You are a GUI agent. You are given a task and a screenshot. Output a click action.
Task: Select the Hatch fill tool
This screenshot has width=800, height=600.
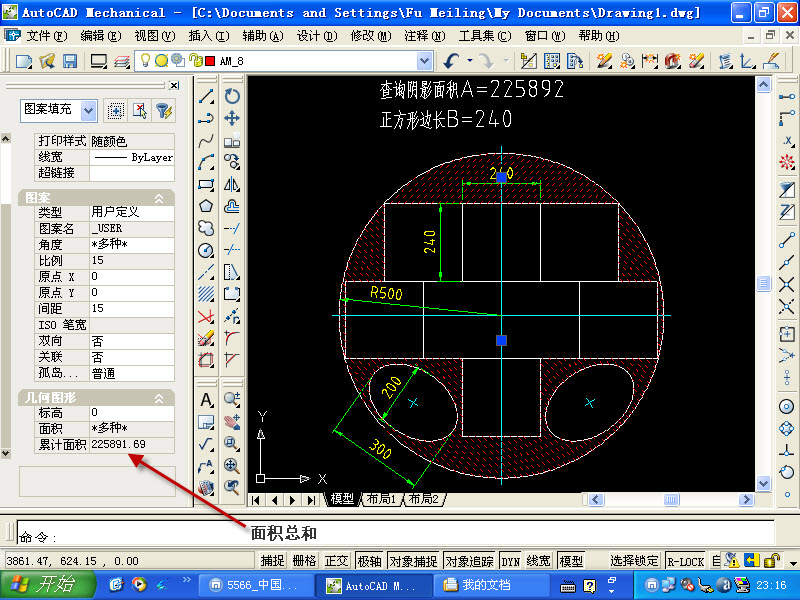click(206, 294)
